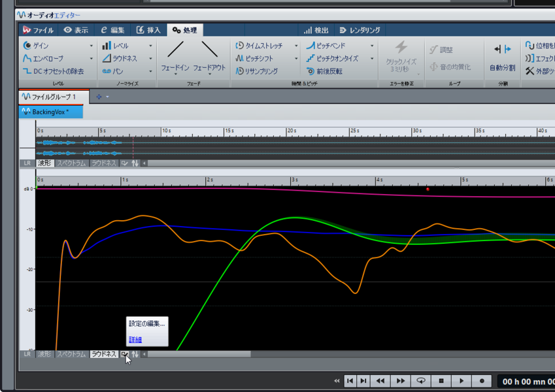Open the 音の均質化 tool

tap(450, 67)
